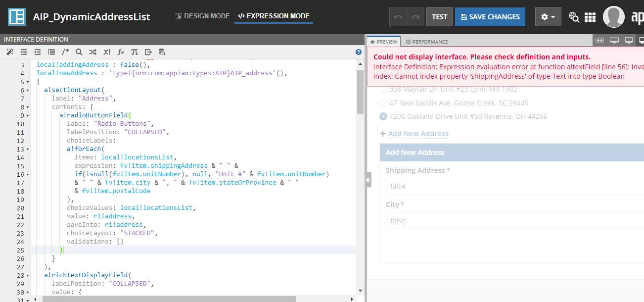Image resolution: width=644 pixels, height=302 pixels.
Task: Click the Save Changes button
Action: (x=490, y=17)
